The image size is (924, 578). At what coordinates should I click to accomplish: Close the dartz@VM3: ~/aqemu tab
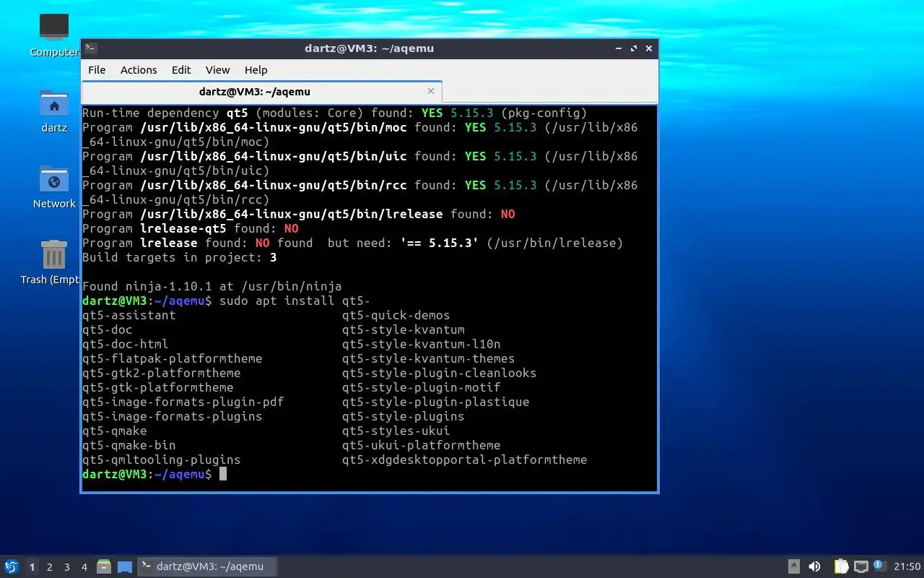pyautogui.click(x=431, y=91)
